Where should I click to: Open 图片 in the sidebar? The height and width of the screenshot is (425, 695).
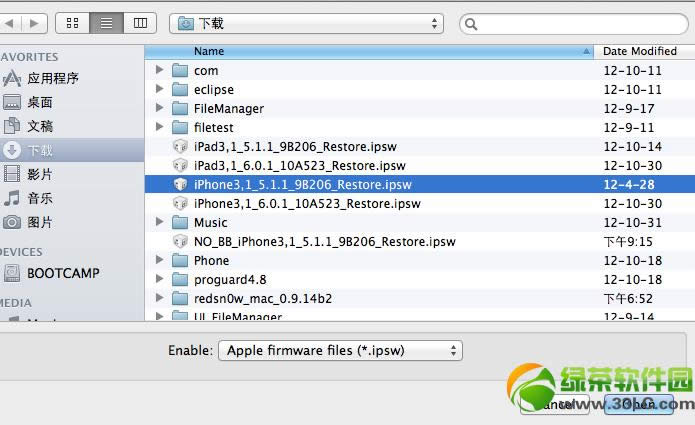40,222
